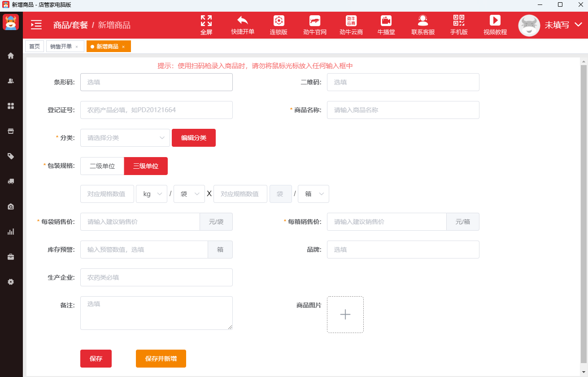Close the 新增商品 tab

tap(123, 47)
